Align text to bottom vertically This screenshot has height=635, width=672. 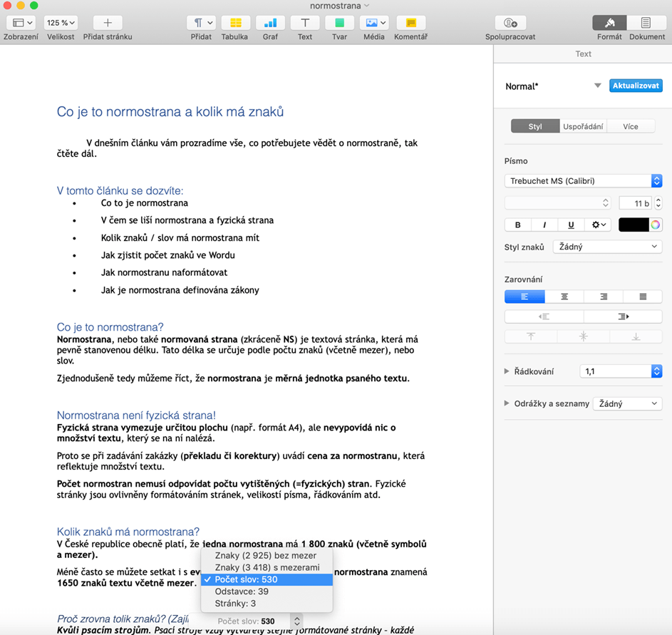point(636,337)
